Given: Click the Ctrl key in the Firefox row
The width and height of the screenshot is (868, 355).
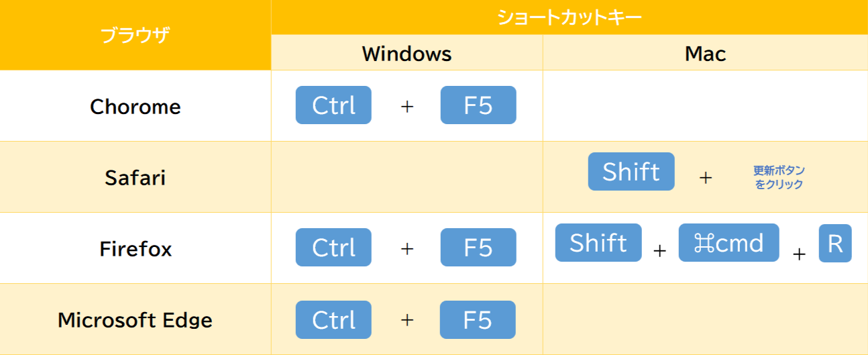Looking at the screenshot, I should (333, 247).
